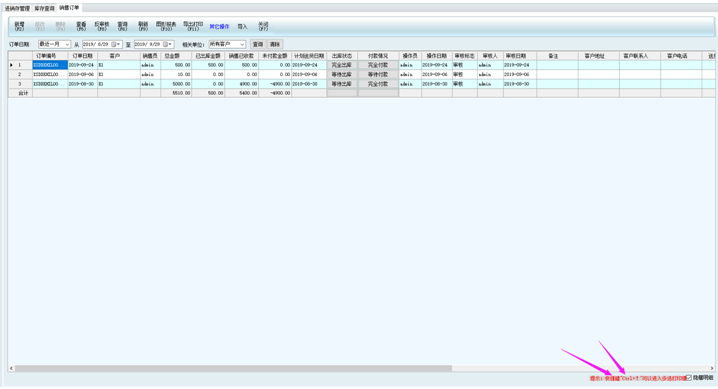This screenshot has width=718, height=389.
Task: Click 导出打印 (F11) toolbar button
Action: 193,26
